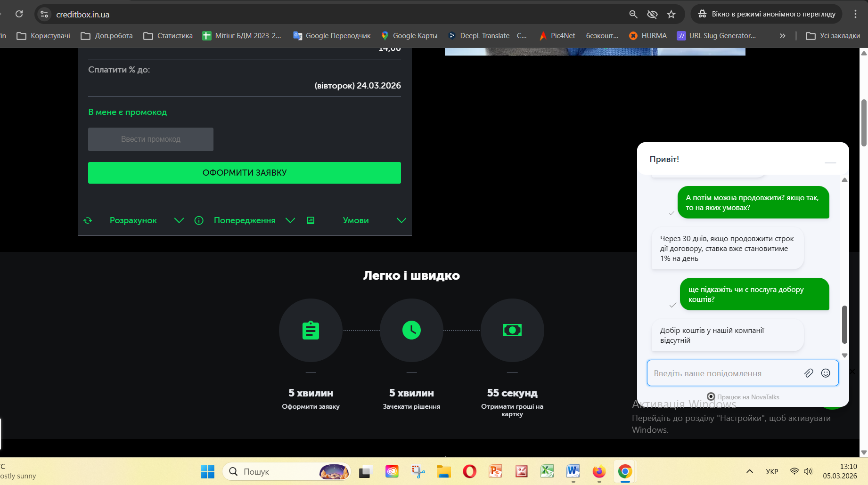Open Chrome three-dot menu

click(x=856, y=14)
